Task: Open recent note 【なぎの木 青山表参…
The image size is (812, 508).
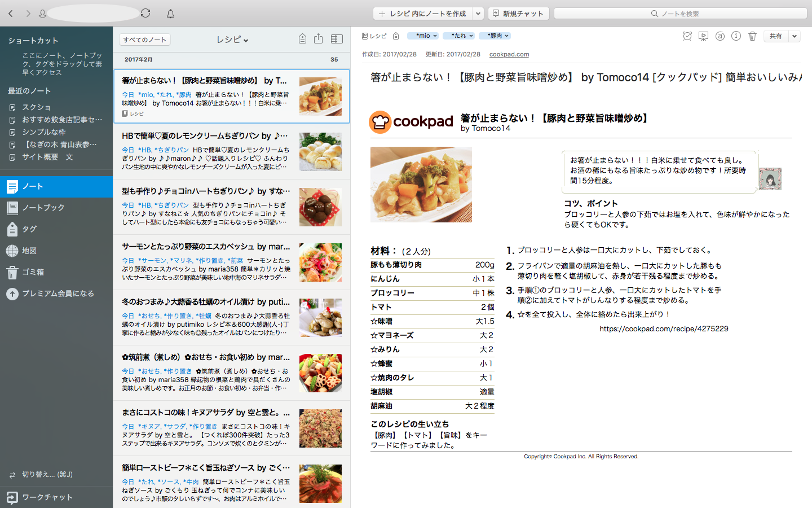Action: tap(54, 144)
